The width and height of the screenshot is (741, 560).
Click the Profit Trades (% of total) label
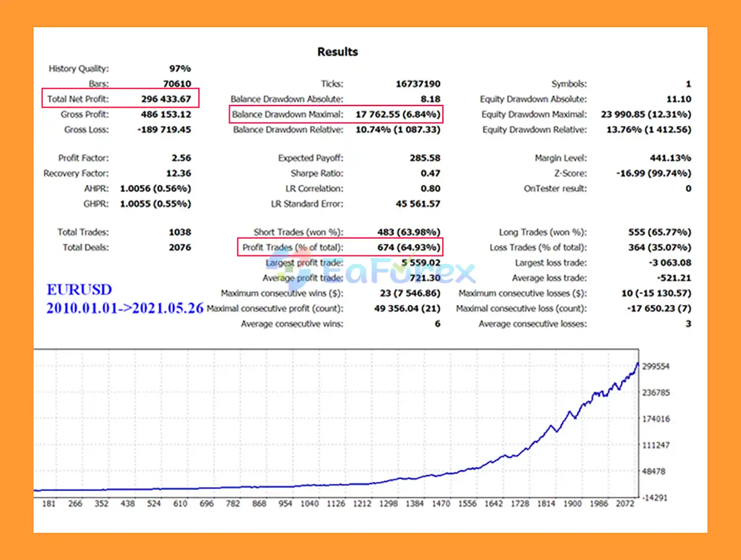click(292, 247)
